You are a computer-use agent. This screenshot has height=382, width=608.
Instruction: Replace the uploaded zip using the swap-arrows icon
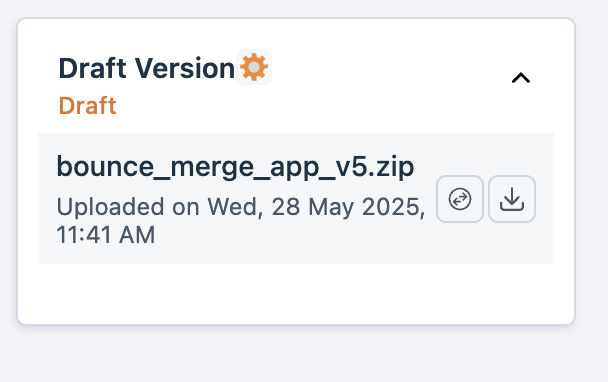pyautogui.click(x=460, y=199)
